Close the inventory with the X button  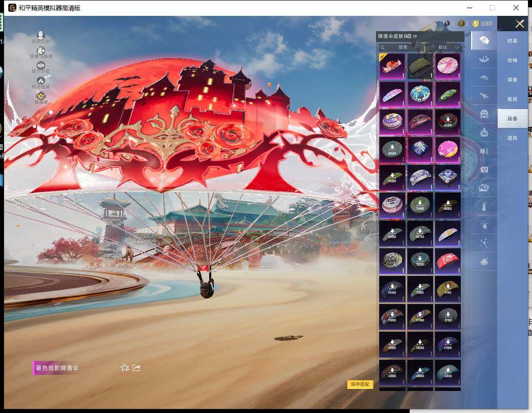(x=520, y=24)
